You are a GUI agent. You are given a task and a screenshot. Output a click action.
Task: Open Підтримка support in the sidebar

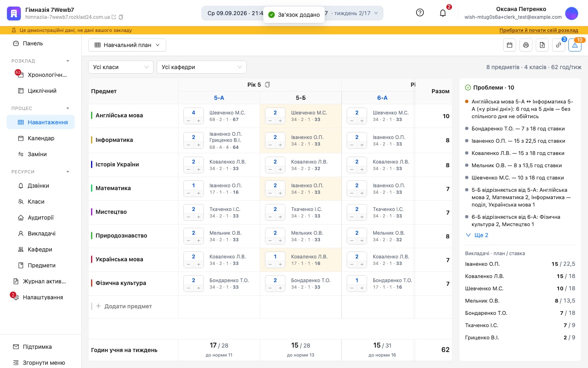(41, 347)
